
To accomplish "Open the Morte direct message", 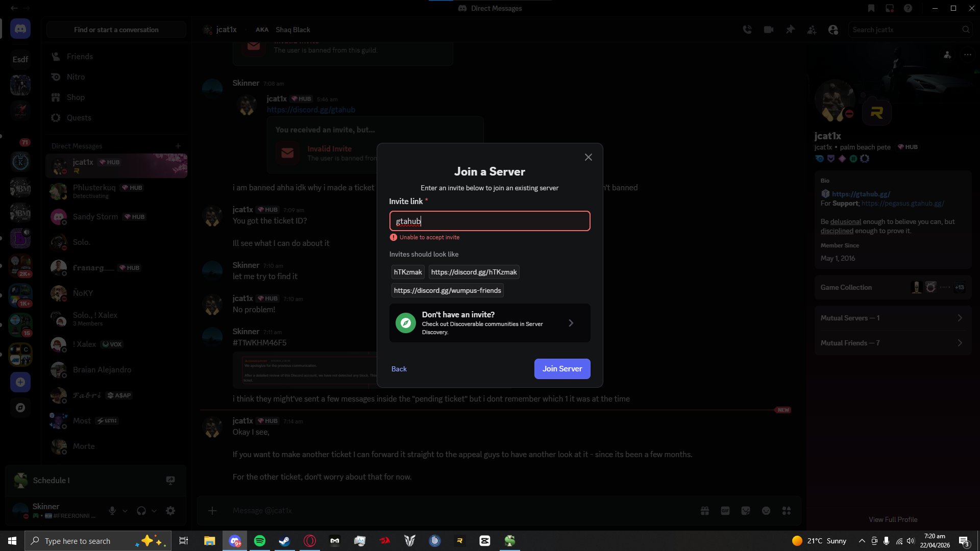I will coord(116,446).
